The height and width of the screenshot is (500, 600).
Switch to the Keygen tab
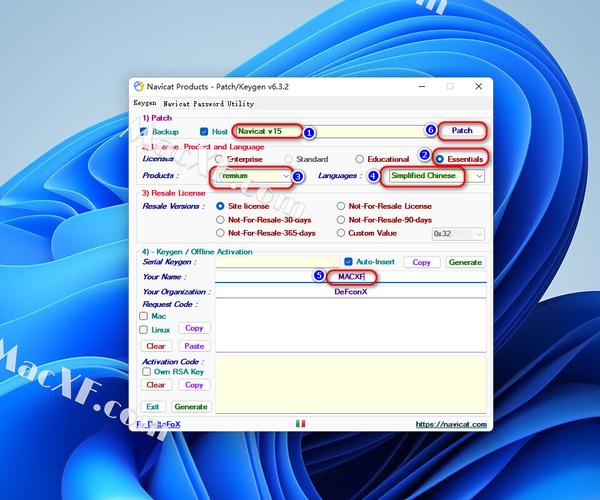[145, 103]
